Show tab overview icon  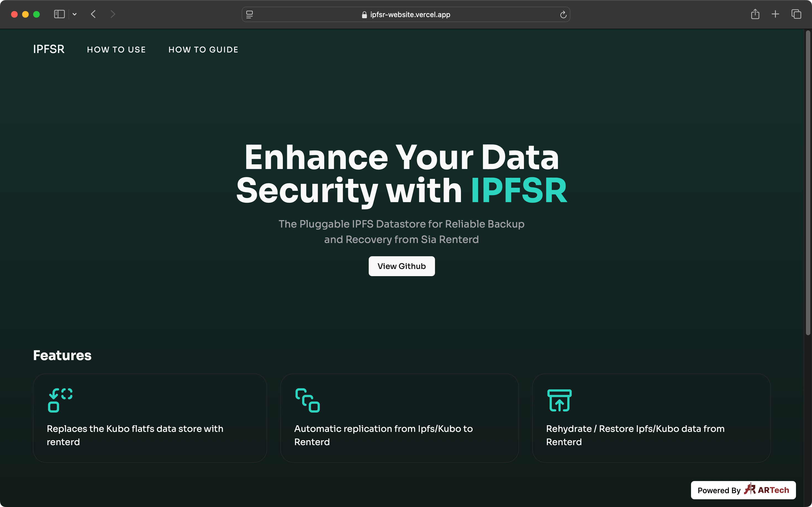coord(796,14)
